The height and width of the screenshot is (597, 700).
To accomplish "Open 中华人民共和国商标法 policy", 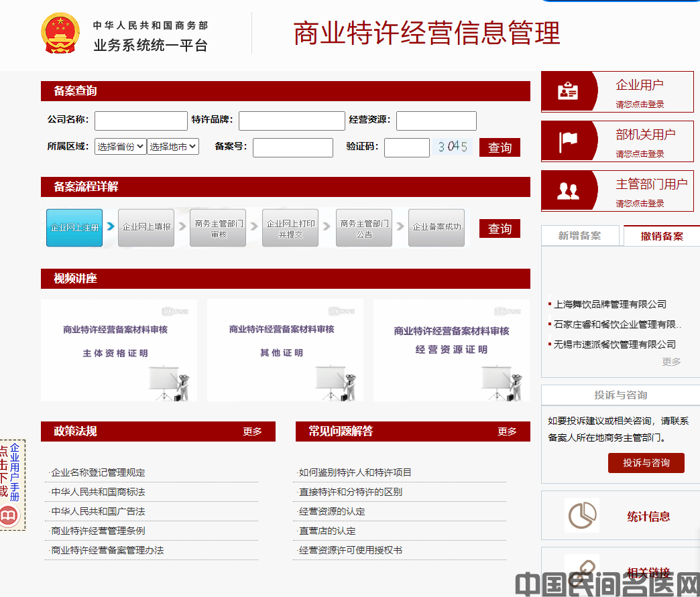I will [x=98, y=492].
